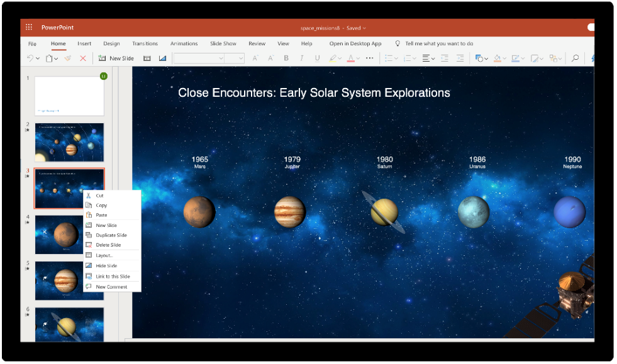Pick a highlight color with the Text Highlight swatch
This screenshot has width=617, height=364.
click(333, 58)
